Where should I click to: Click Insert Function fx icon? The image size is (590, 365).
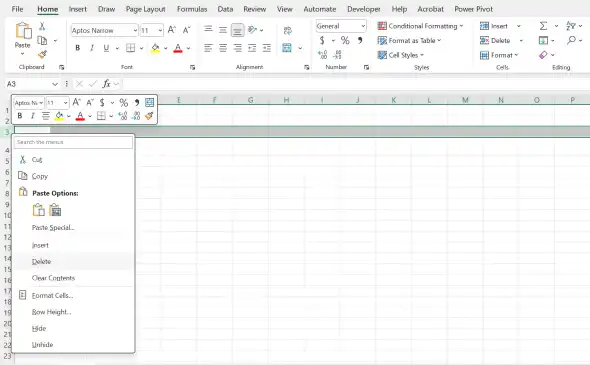coord(107,84)
